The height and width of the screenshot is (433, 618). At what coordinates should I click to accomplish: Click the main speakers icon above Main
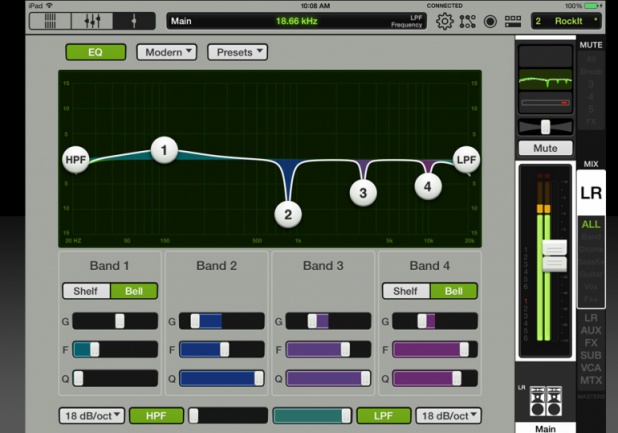pos(546,400)
